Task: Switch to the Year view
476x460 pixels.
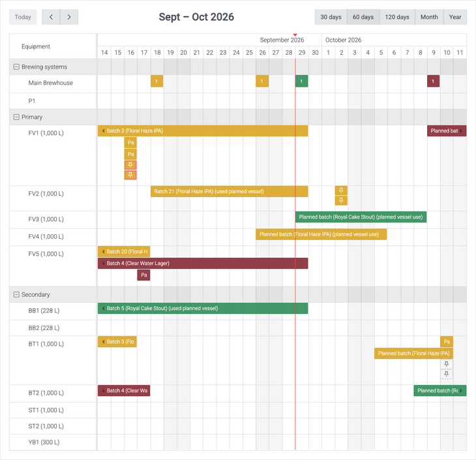Action: pos(455,17)
